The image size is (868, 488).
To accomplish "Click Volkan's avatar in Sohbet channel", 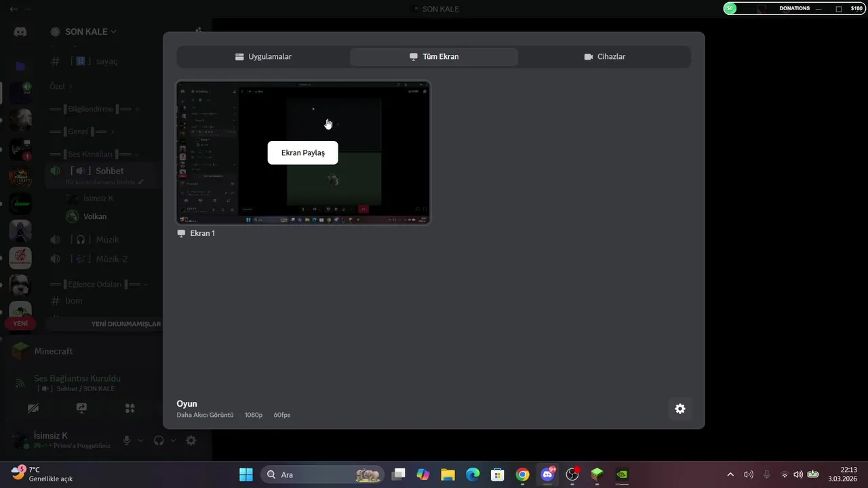I will [x=72, y=216].
